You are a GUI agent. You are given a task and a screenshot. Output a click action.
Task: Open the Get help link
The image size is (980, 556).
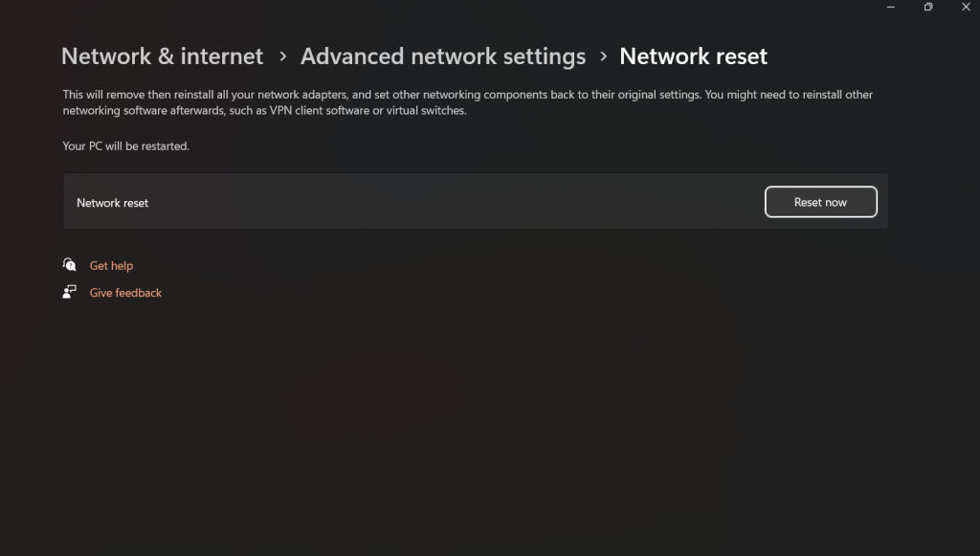point(111,265)
